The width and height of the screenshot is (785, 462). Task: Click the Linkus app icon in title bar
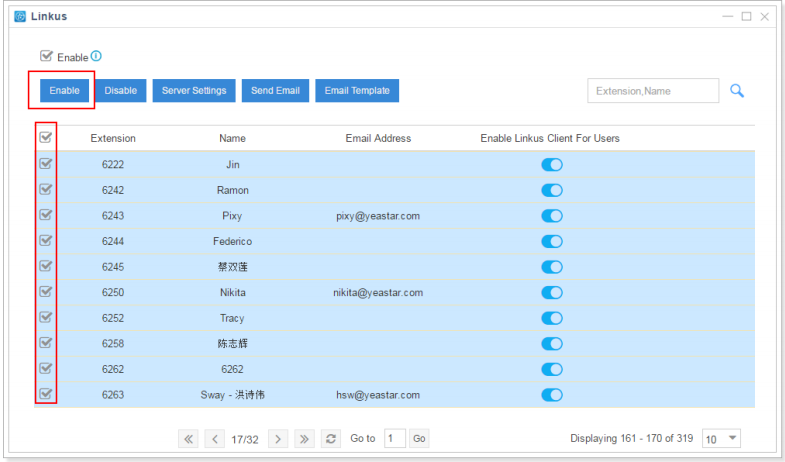point(20,17)
